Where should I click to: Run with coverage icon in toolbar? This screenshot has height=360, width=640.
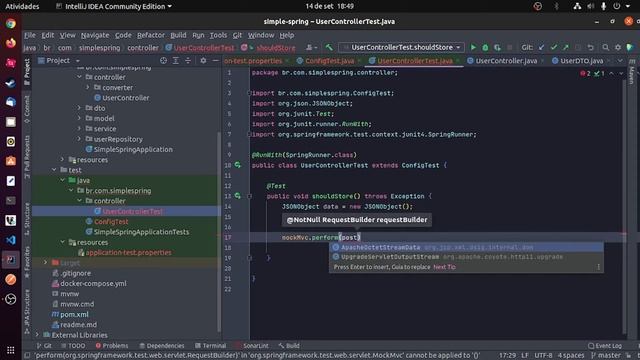point(497,47)
